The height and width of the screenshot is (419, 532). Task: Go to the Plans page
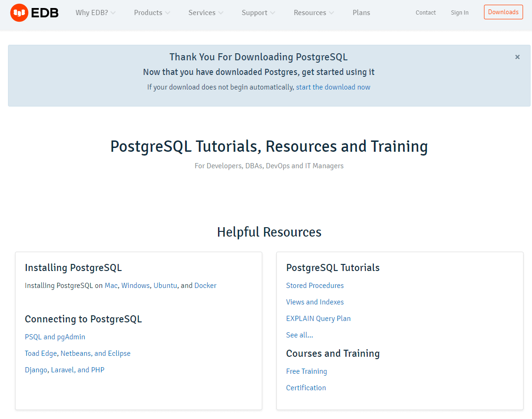(x=362, y=13)
